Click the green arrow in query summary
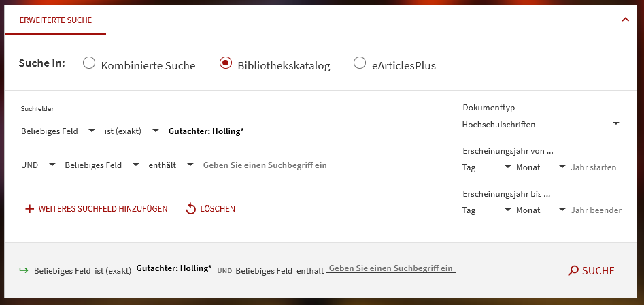The image size is (644, 305). [24, 270]
